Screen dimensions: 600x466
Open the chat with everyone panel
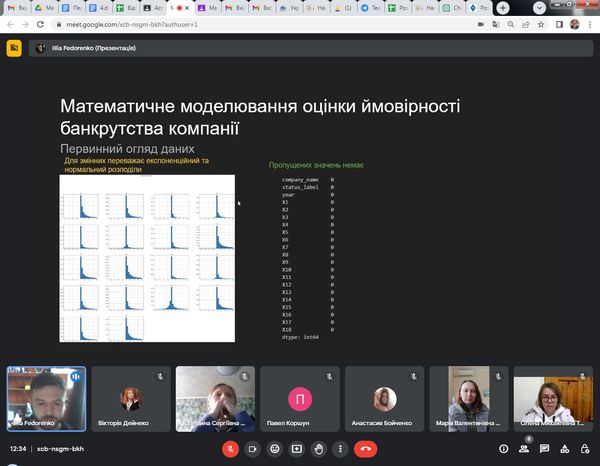pyautogui.click(x=546, y=449)
